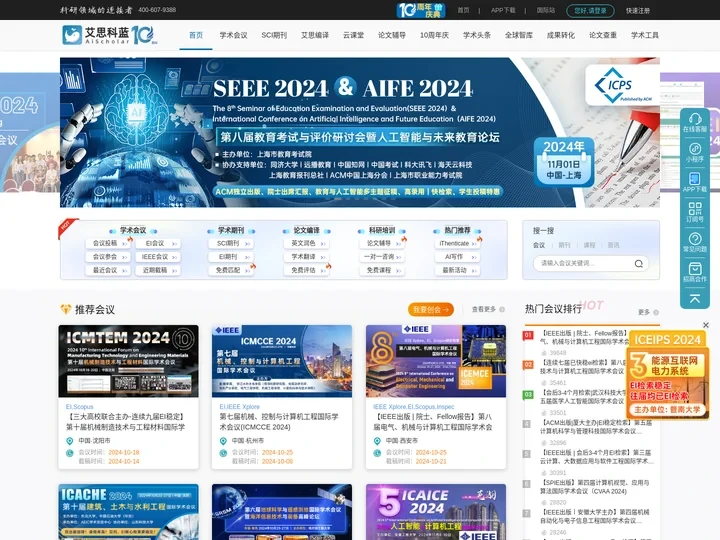Click the 快速注册 link

(x=638, y=11)
